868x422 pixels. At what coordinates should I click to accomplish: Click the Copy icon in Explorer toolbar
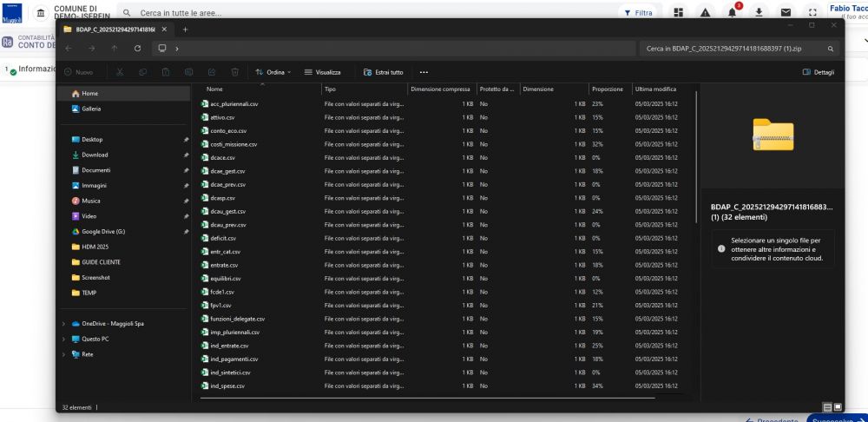coord(143,72)
